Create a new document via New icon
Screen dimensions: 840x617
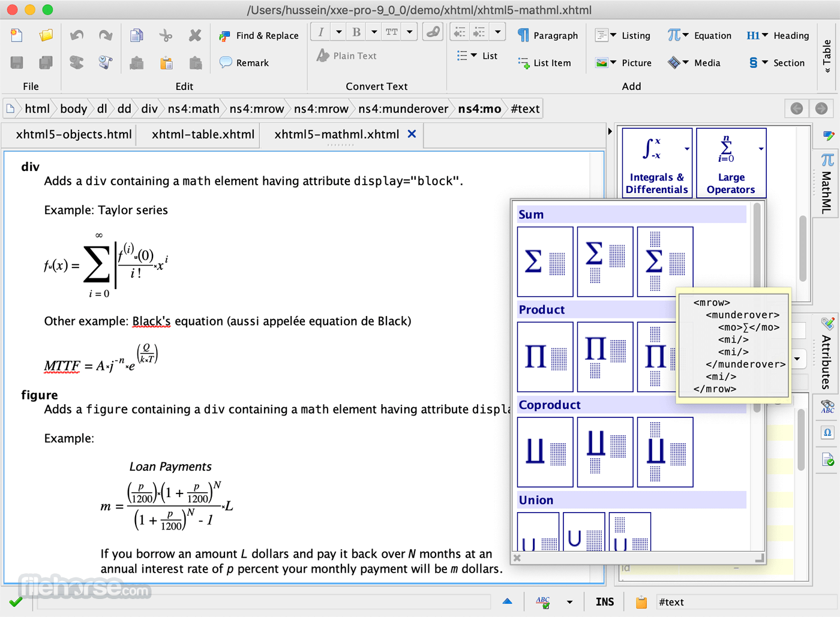tap(17, 35)
